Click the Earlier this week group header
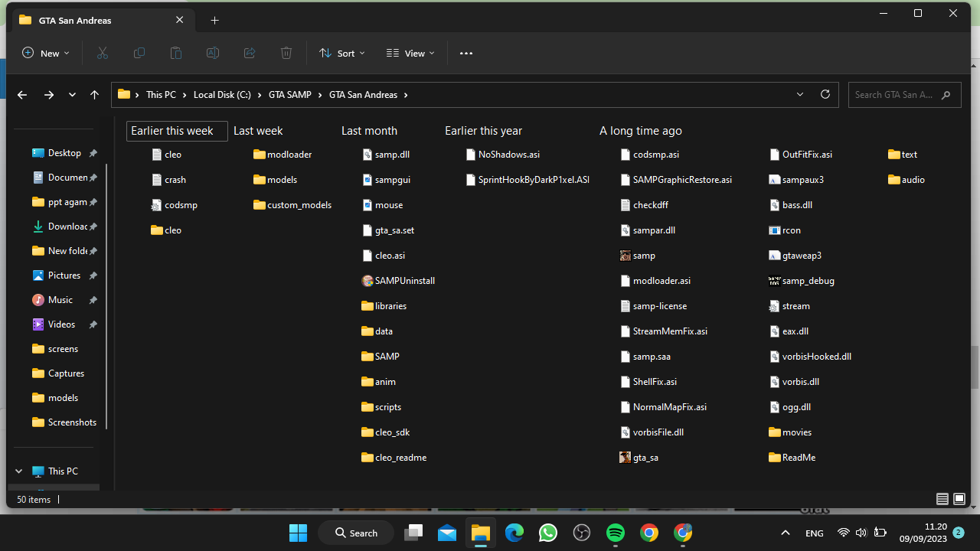Screen dimensions: 980x551 [x=177, y=131]
